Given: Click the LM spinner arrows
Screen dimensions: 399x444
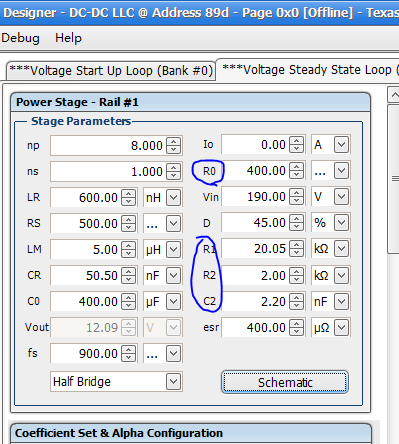Looking at the screenshot, I should point(128,250).
